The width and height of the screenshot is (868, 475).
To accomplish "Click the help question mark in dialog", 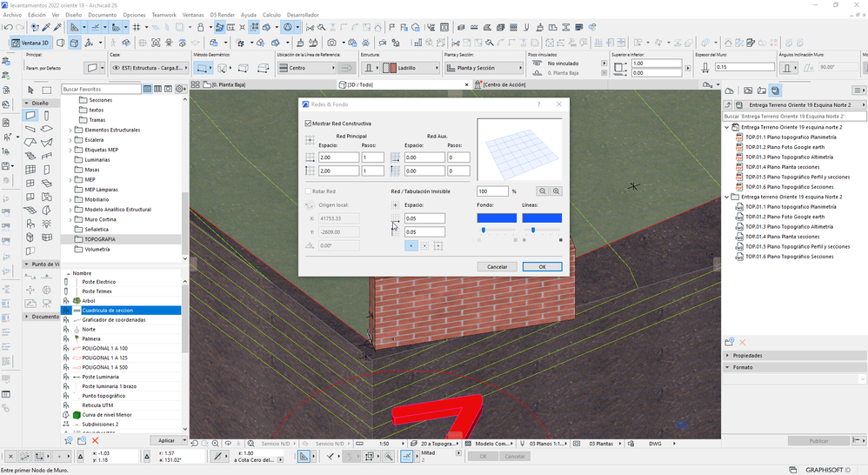I will [x=539, y=104].
